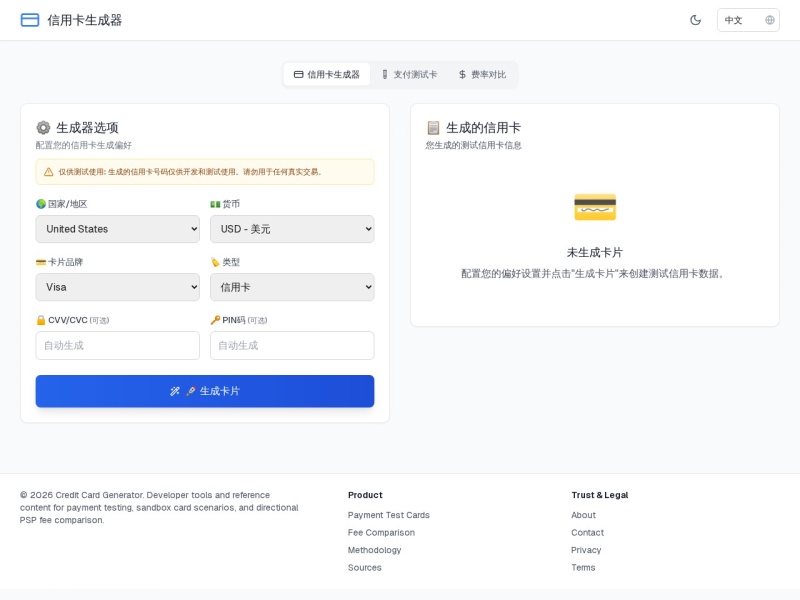Click the Trust & Legal footer heading
Viewport: 800px width, 600px height.
pos(600,495)
